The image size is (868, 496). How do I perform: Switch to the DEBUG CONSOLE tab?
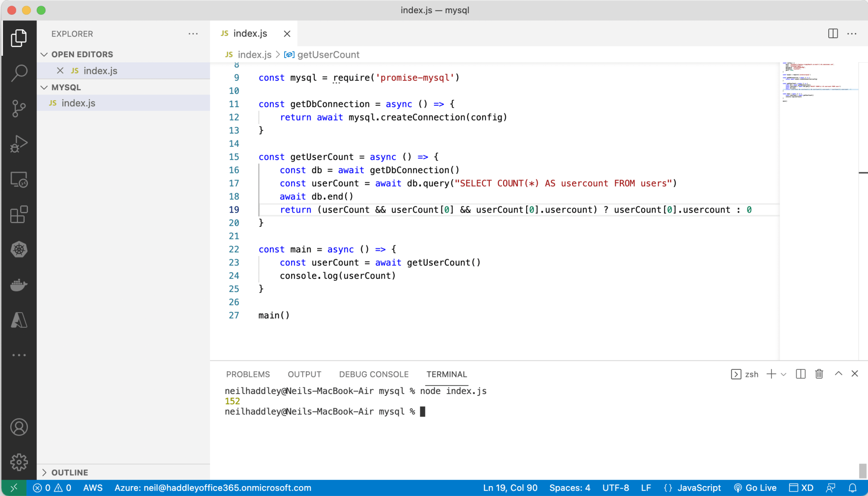373,374
